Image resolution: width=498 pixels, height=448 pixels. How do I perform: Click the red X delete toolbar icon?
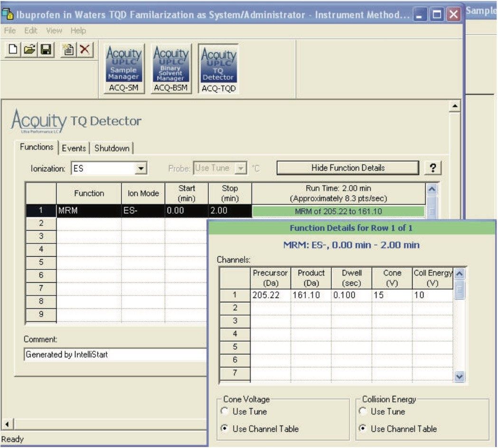point(85,50)
